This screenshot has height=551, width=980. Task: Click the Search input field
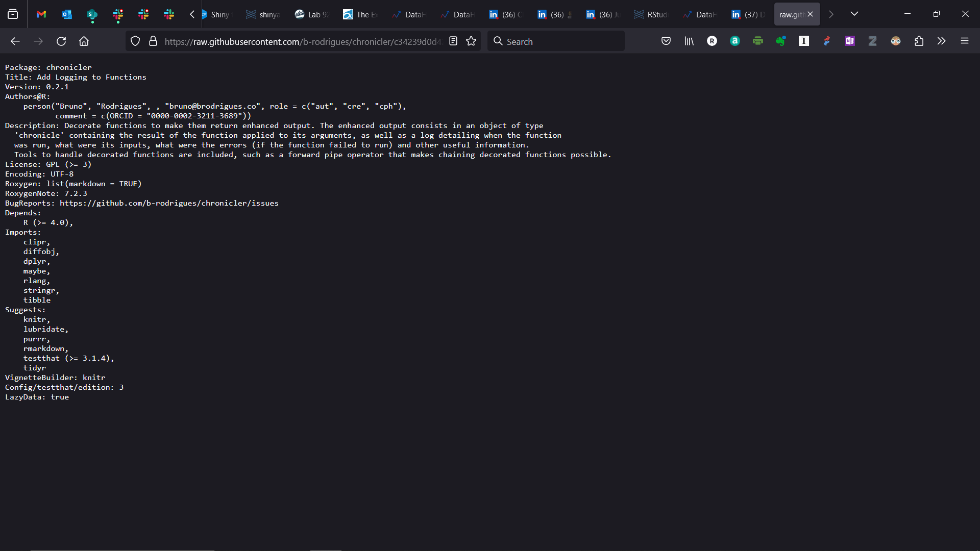(x=561, y=41)
